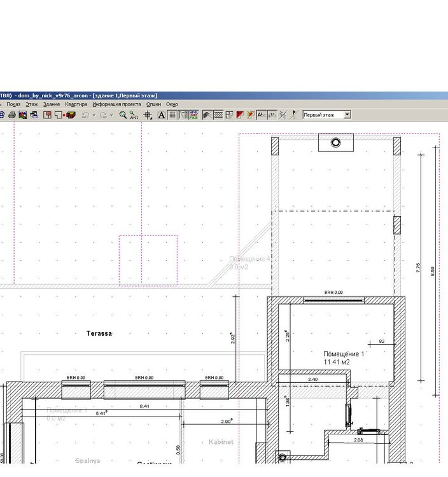Toggle the wall hatching display icon
Image resolution: width=448 pixels, height=477 pixels.
click(218, 115)
